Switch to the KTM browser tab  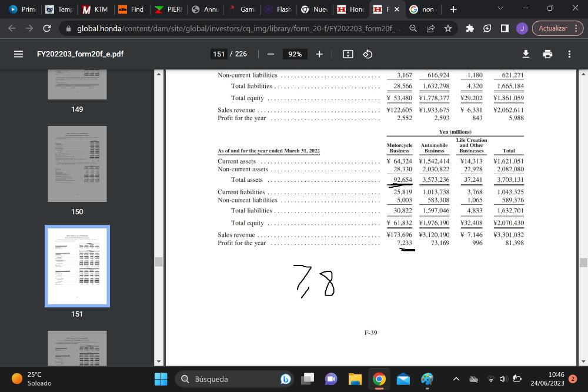[94, 9]
